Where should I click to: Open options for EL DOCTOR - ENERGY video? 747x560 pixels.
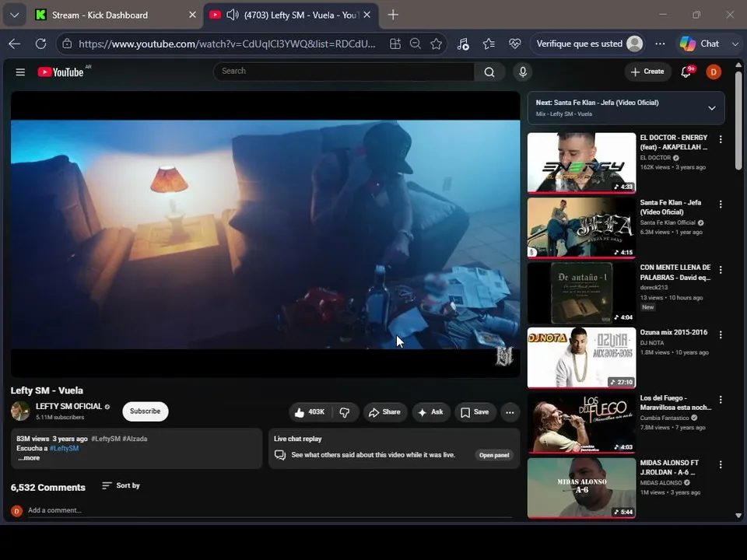tap(721, 139)
